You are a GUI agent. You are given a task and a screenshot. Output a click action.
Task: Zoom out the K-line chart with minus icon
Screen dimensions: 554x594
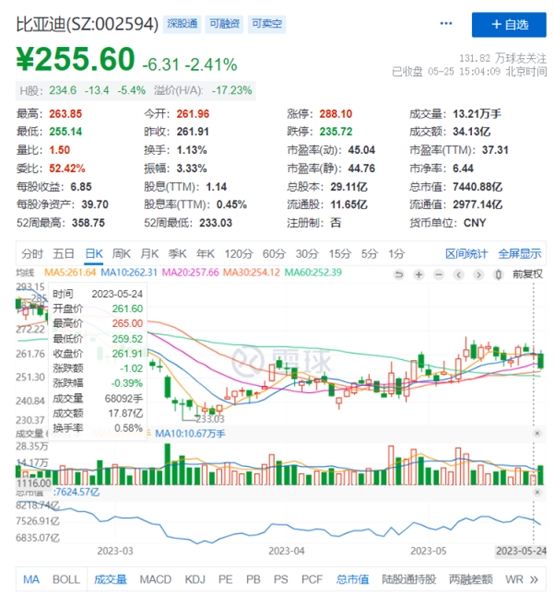[439, 274]
